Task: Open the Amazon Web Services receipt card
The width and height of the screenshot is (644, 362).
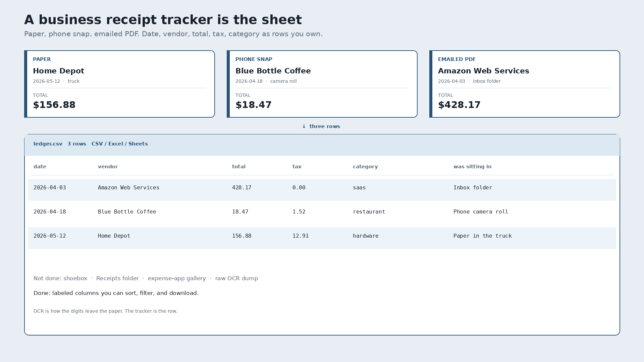Action: pos(525,84)
